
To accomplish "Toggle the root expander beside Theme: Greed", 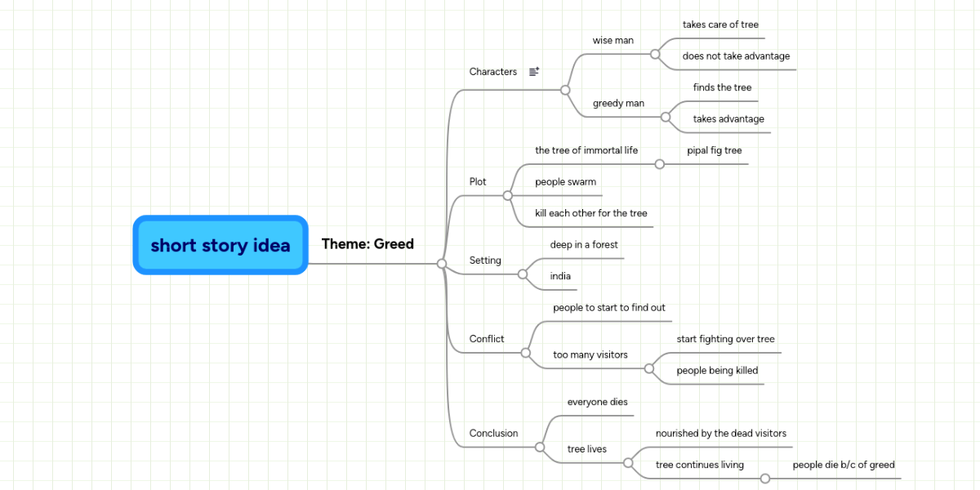I will [442, 263].
